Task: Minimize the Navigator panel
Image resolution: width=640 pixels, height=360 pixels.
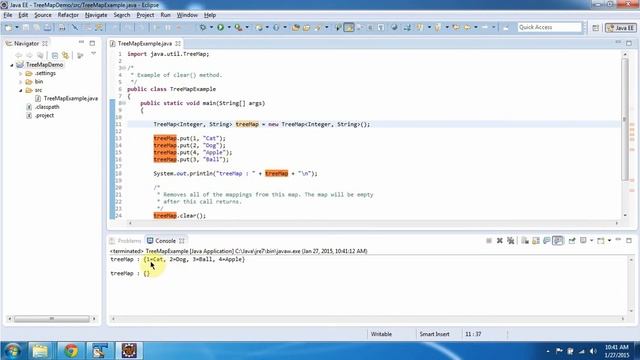Action: coord(81,42)
